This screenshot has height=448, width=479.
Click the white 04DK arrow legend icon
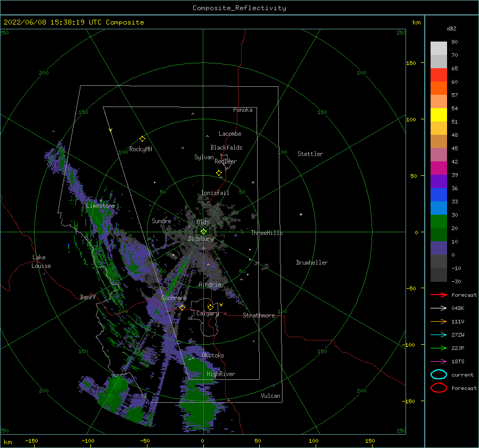click(439, 308)
